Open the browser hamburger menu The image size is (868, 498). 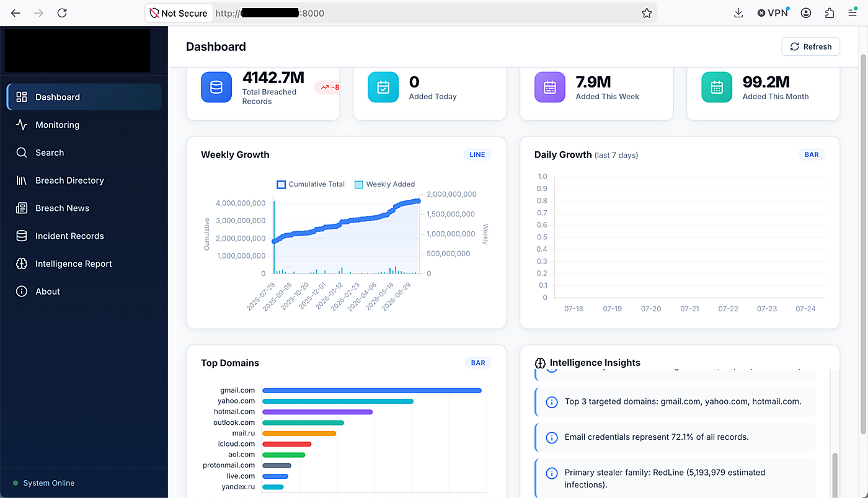852,13
